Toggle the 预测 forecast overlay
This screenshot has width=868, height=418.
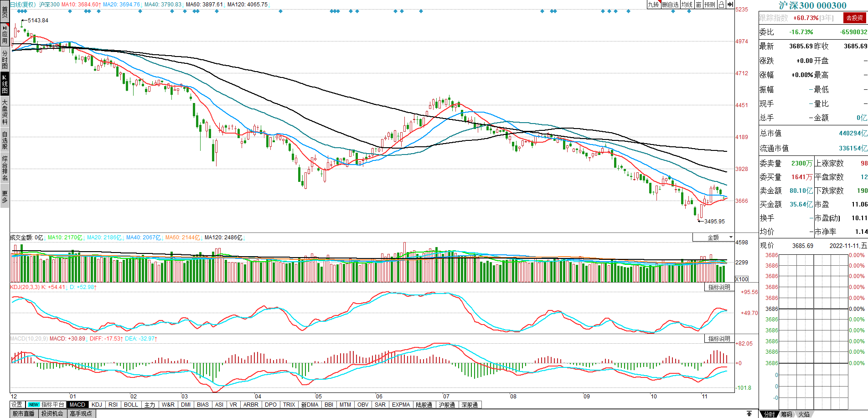pyautogui.click(x=710, y=5)
